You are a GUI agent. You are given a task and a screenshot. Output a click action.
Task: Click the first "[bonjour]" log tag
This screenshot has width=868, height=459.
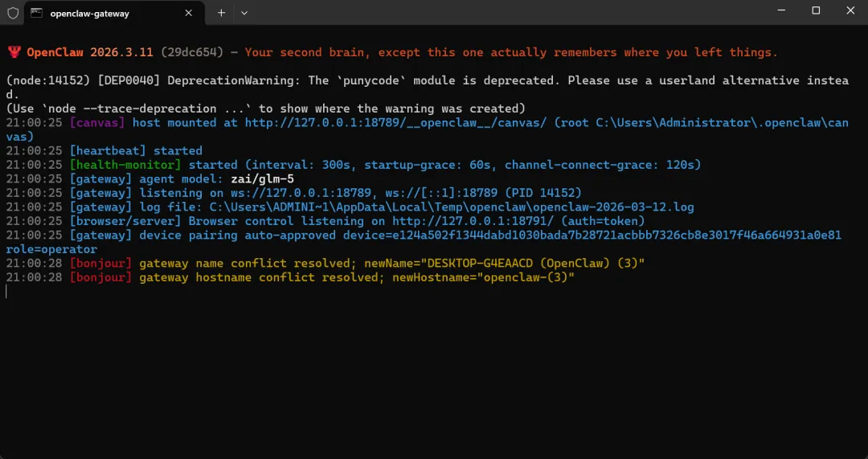(x=100, y=263)
